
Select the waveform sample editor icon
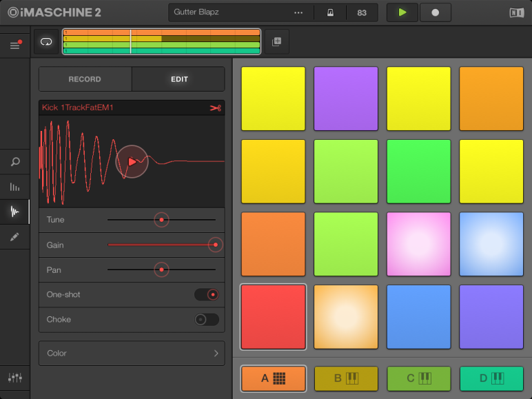pos(14,212)
